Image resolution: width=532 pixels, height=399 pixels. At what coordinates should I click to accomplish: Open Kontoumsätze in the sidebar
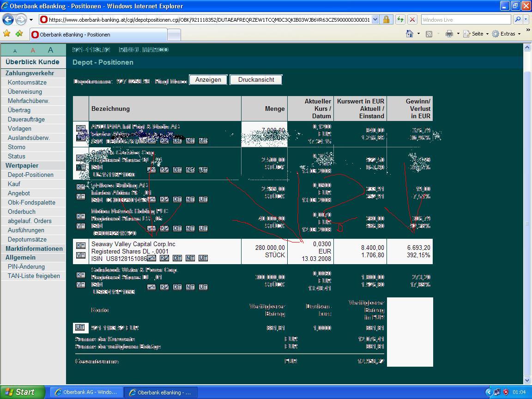pyautogui.click(x=27, y=83)
